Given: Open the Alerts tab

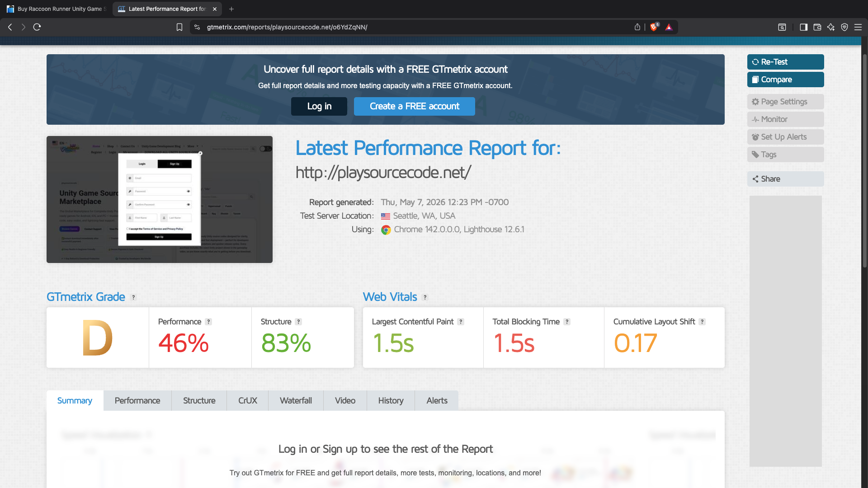Looking at the screenshot, I should click(x=437, y=401).
